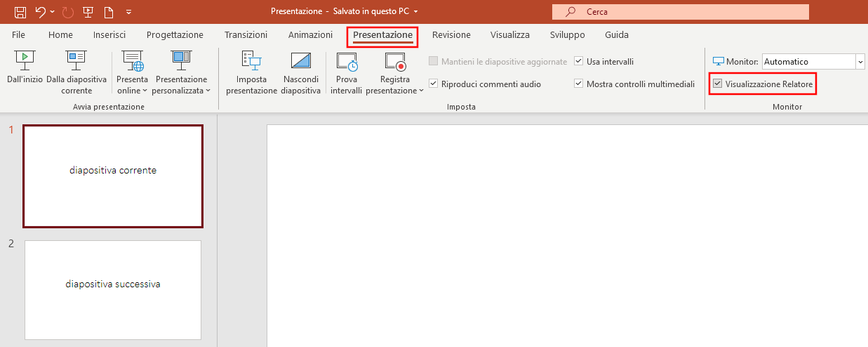
Task: Click the New document icon
Action: point(109,12)
